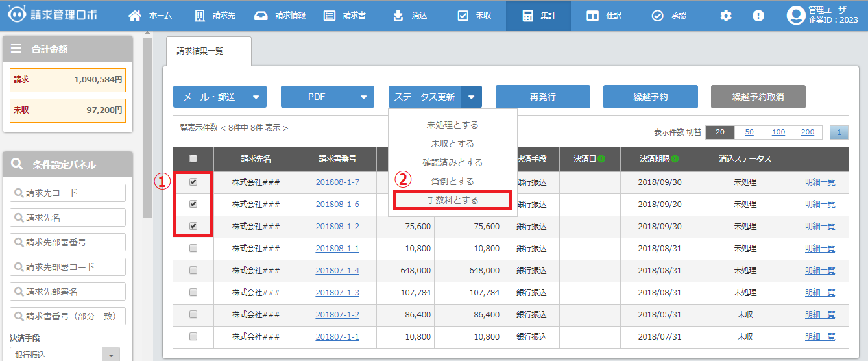Collapse the ステータス更新 dropdown arrow
Image resolution: width=868 pixels, height=361 pixels.
[x=471, y=97]
